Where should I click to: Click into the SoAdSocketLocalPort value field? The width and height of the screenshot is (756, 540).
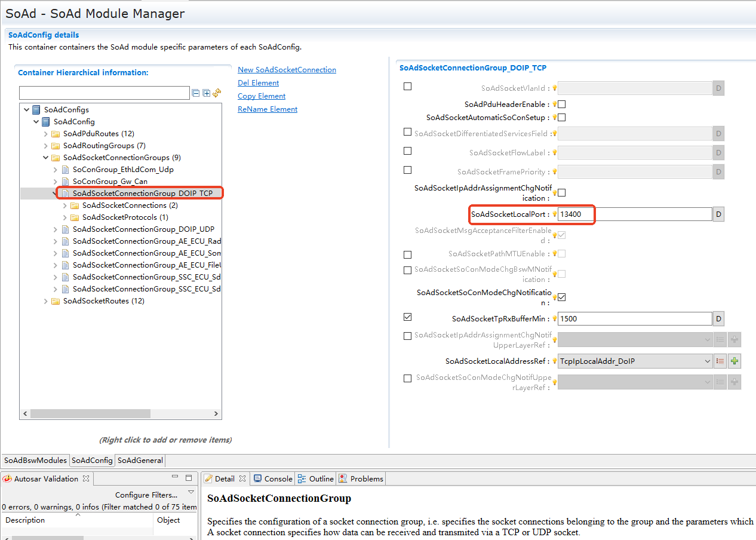[x=634, y=214]
